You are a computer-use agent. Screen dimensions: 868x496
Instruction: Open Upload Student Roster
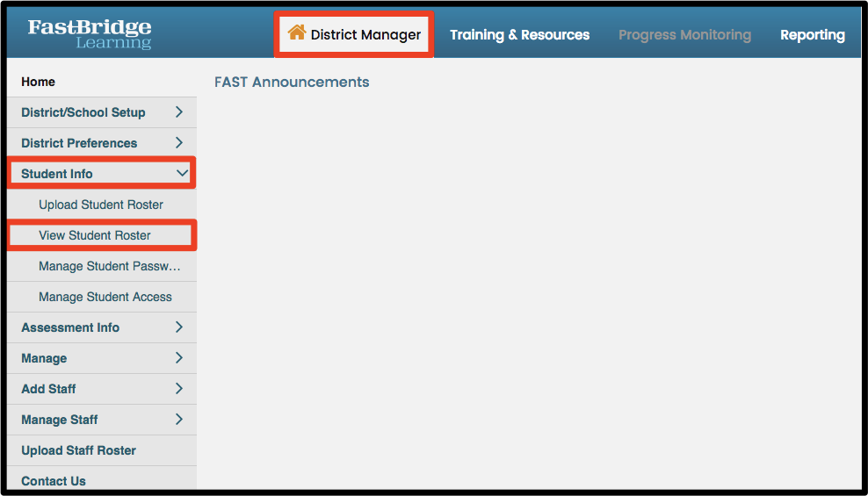click(x=102, y=205)
